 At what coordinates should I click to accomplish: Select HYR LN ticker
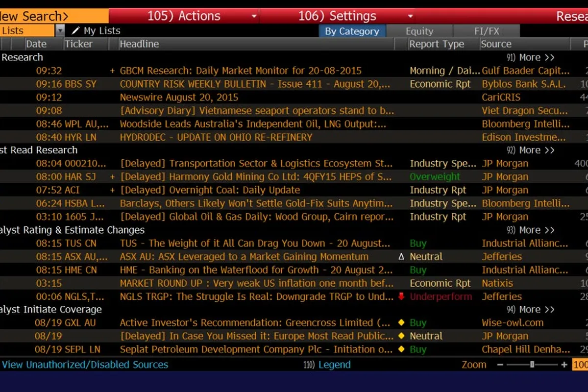click(81, 137)
